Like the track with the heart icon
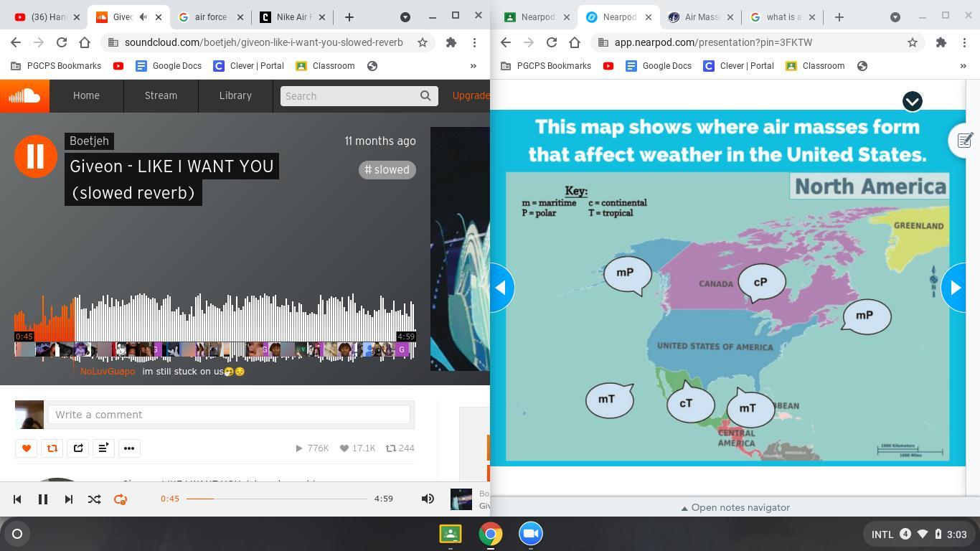Viewport: 980px width, 551px height. (27, 448)
